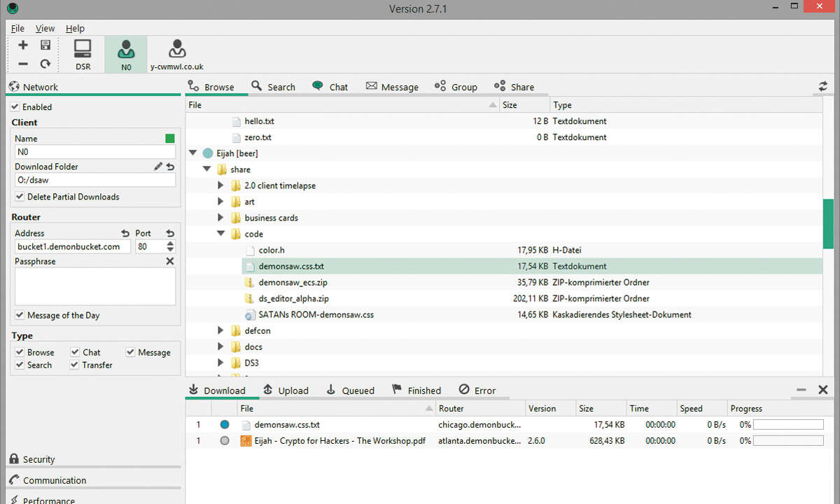Viewport: 840px width, 504px height.
Task: Click the SATANs ROOM-demonsaw.css file icon
Action: pos(250,314)
